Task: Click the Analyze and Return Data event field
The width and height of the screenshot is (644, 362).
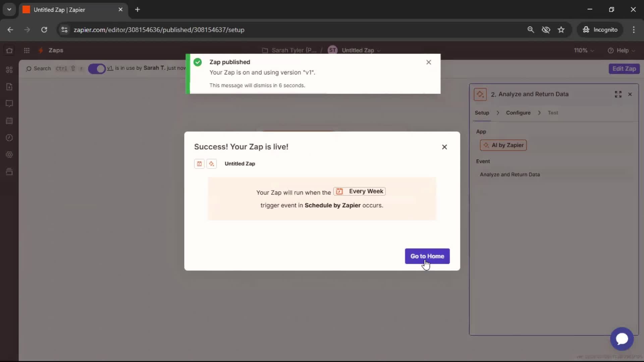Action: click(x=554, y=174)
